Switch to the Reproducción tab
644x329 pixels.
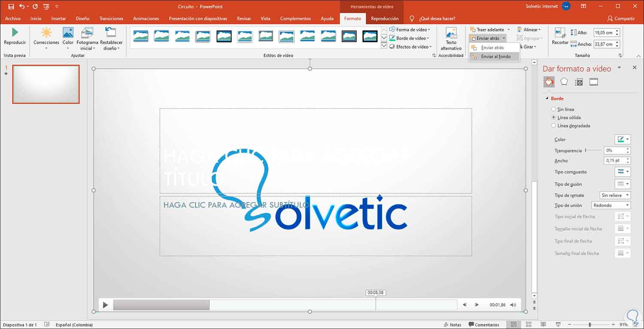385,18
